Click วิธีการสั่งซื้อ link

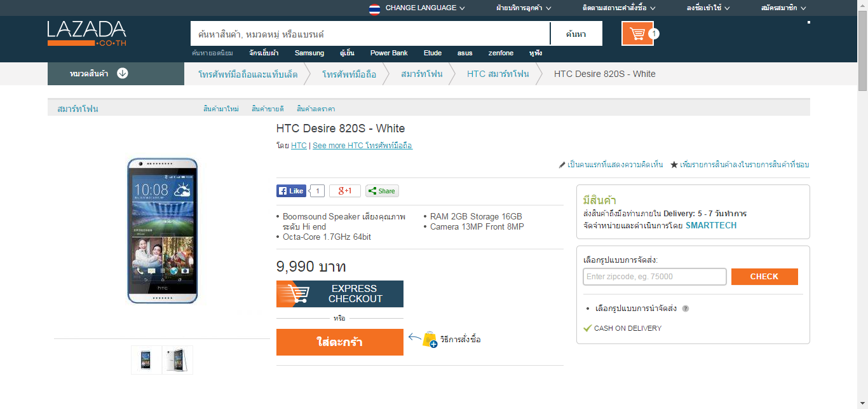[x=460, y=340]
